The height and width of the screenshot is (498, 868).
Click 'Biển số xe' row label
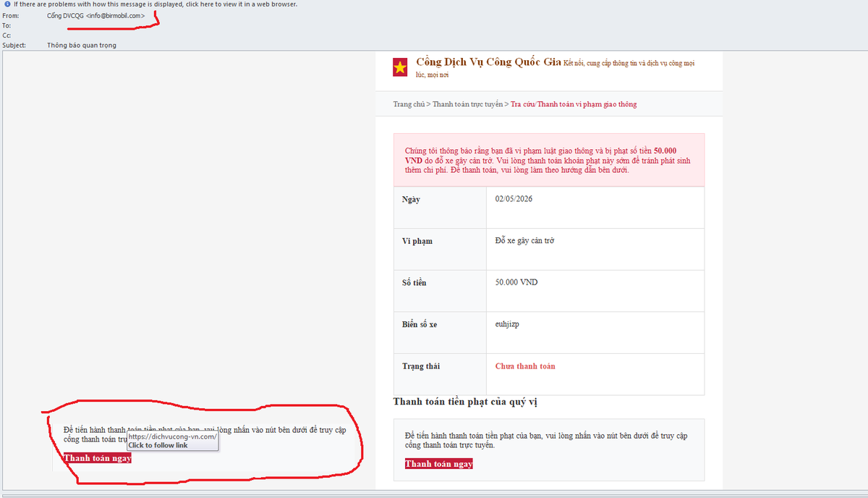pos(420,324)
